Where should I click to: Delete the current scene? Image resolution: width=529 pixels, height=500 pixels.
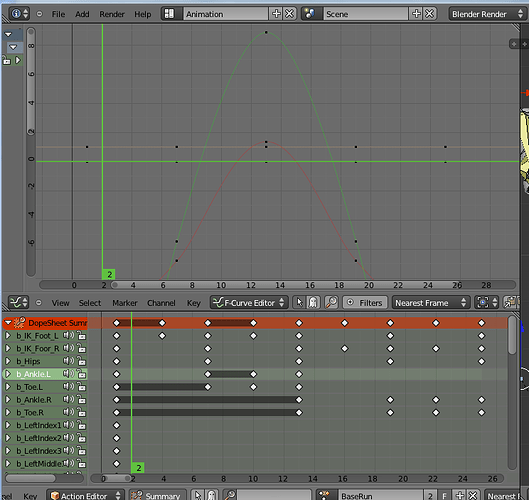[x=429, y=14]
